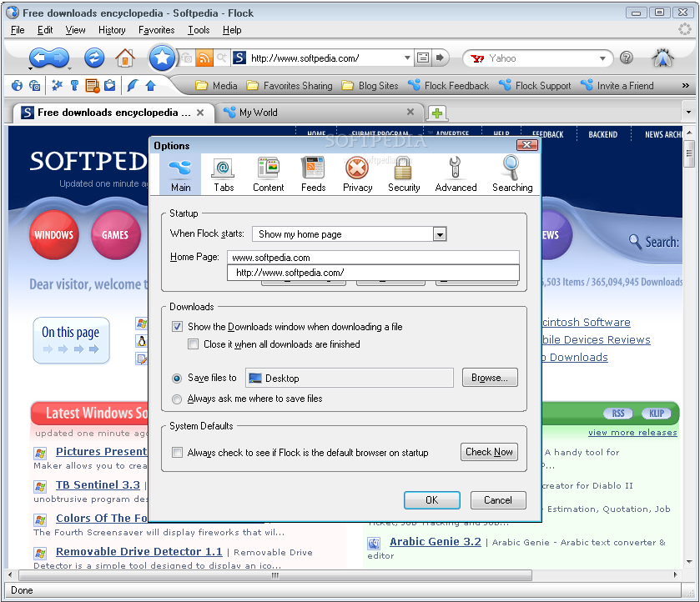This screenshot has height=602, width=700.
Task: Switch to the My World tab
Action: [x=320, y=113]
